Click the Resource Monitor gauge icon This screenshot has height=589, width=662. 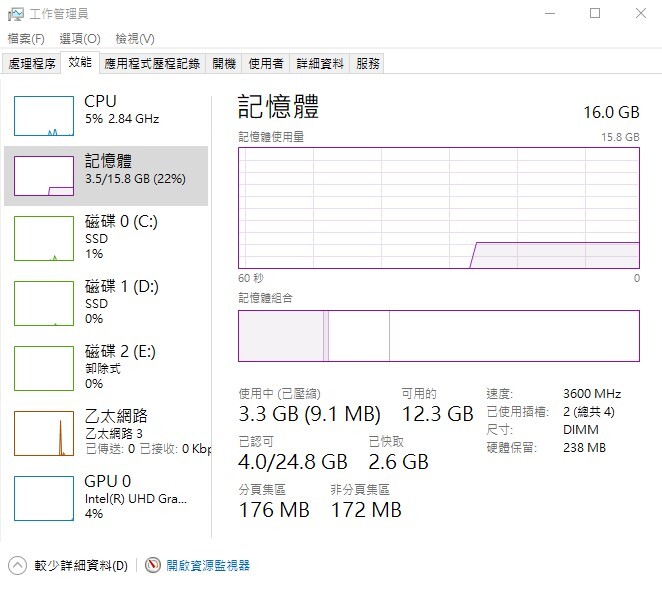(153, 565)
